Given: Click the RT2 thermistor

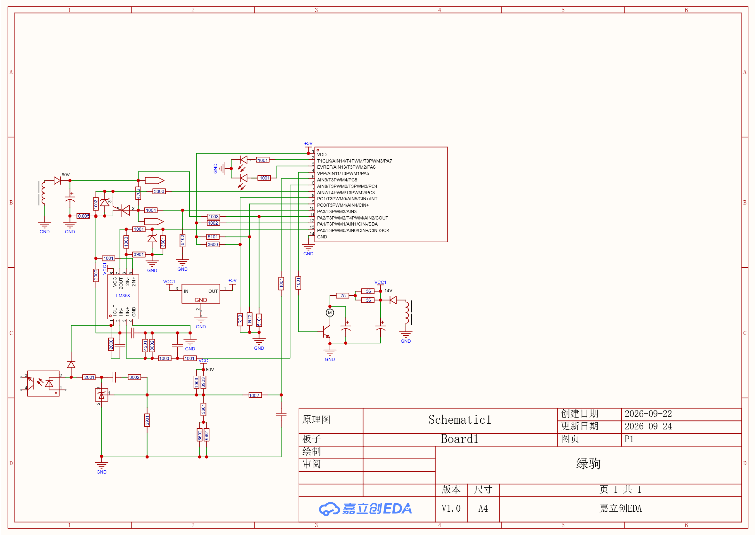Looking at the screenshot, I should tap(249, 319).
